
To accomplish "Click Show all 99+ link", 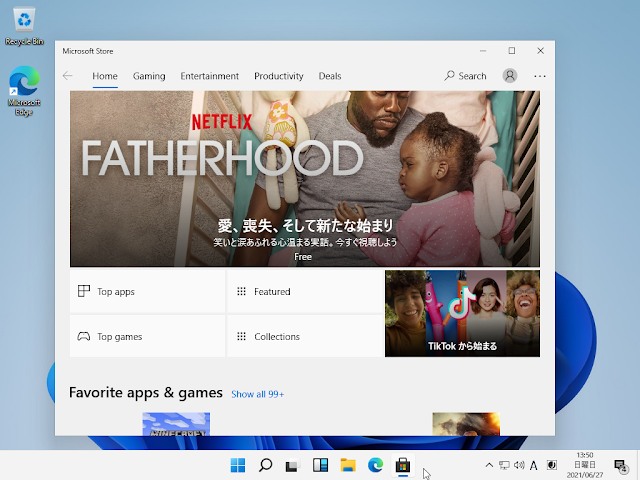I will [258, 394].
